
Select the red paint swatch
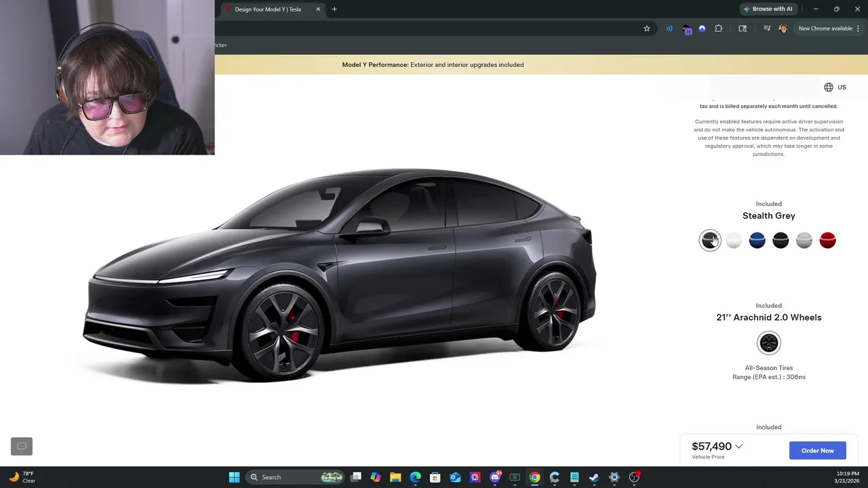pyautogui.click(x=827, y=240)
